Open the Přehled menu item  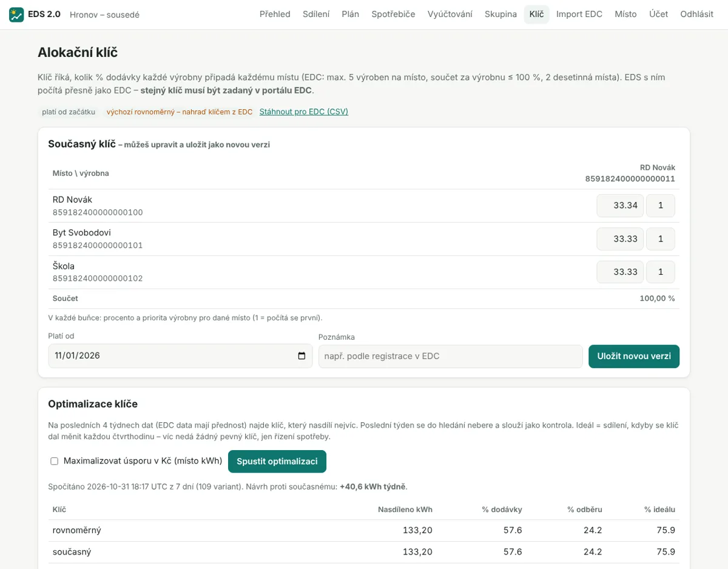[275, 15]
